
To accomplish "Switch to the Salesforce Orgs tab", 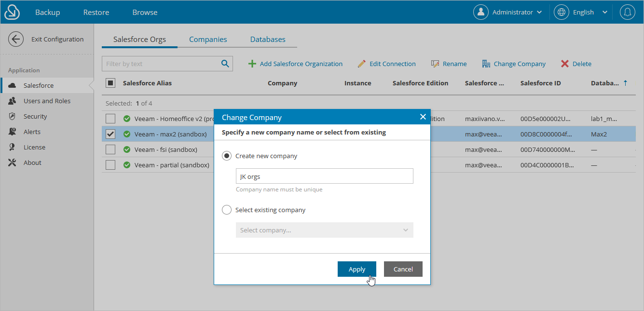I will (139, 40).
